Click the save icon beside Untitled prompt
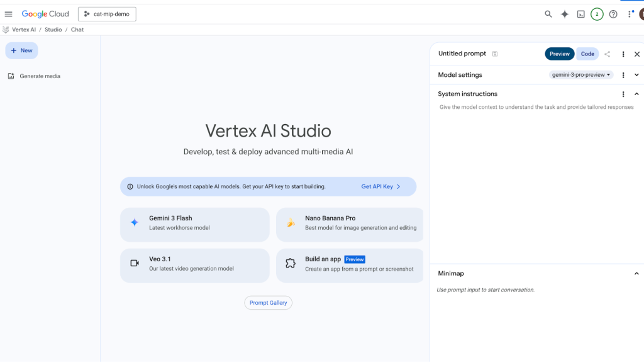Image resolution: width=644 pixels, height=362 pixels. click(x=495, y=54)
